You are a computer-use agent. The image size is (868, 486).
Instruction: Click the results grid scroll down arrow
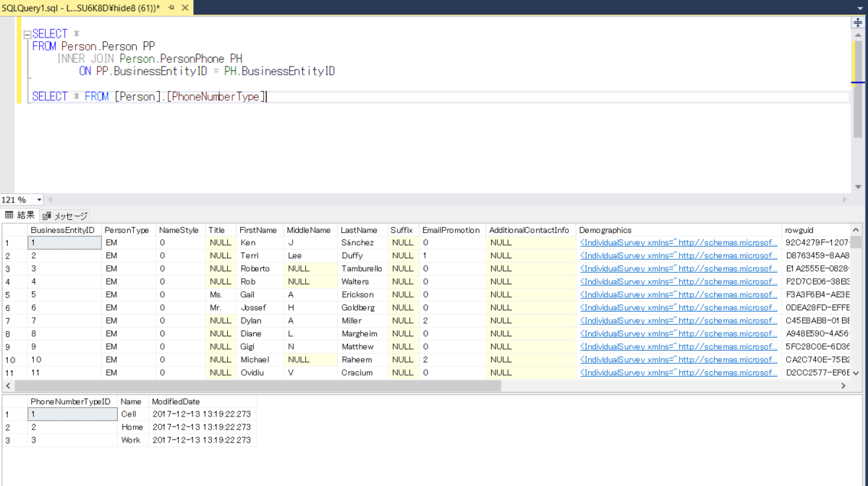[856, 374]
